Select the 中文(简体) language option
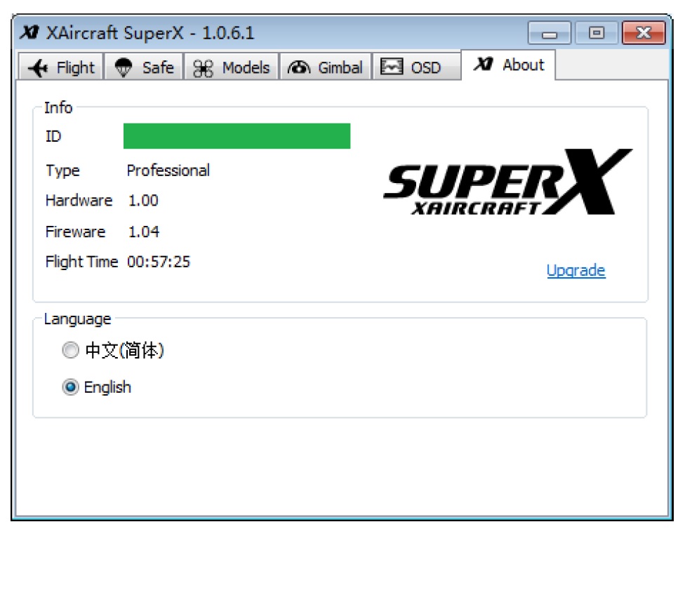This screenshot has width=685, height=616. point(71,351)
